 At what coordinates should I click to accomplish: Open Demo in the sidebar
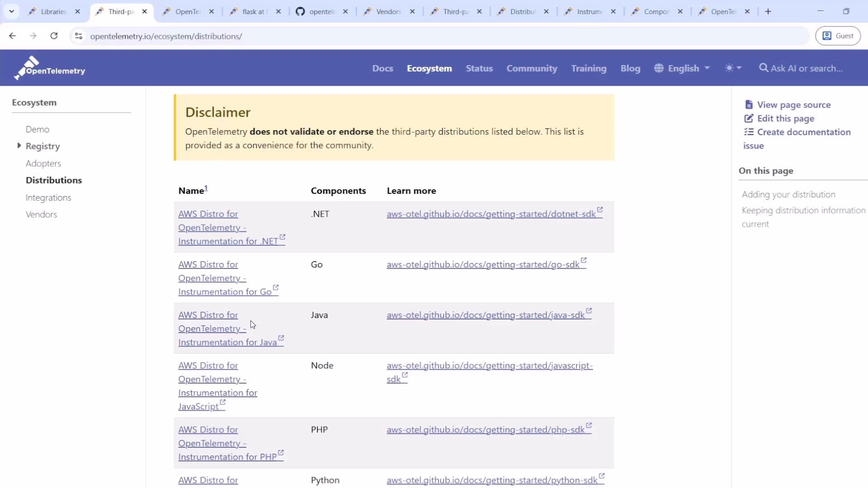(38, 129)
